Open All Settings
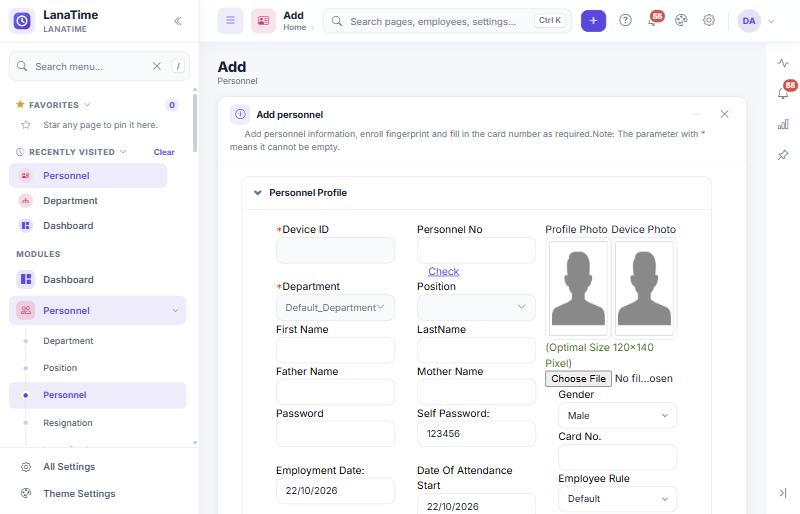 coord(69,467)
